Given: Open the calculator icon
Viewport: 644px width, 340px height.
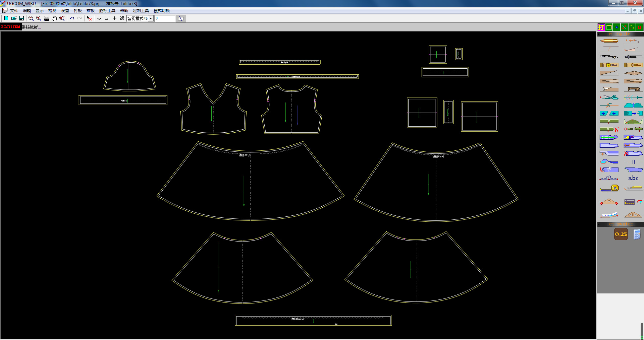Looking at the screenshot, I should [x=637, y=234].
